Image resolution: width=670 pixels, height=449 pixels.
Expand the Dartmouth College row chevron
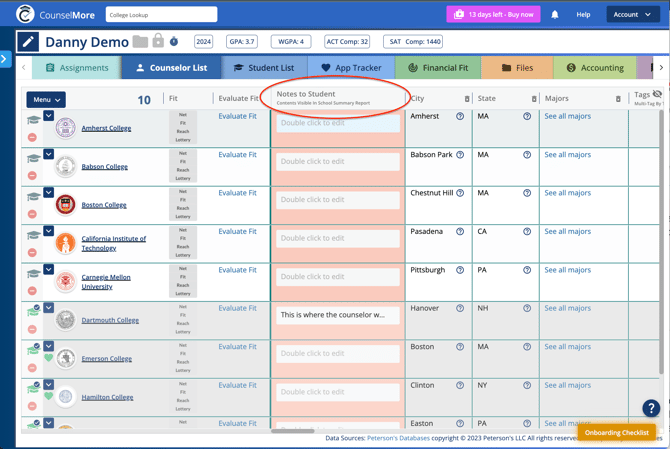click(x=49, y=308)
